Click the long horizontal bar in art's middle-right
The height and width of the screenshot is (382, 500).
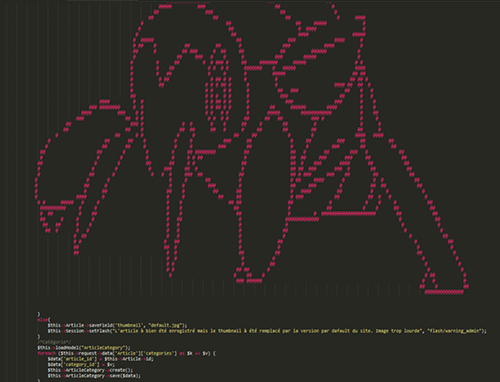point(348,213)
